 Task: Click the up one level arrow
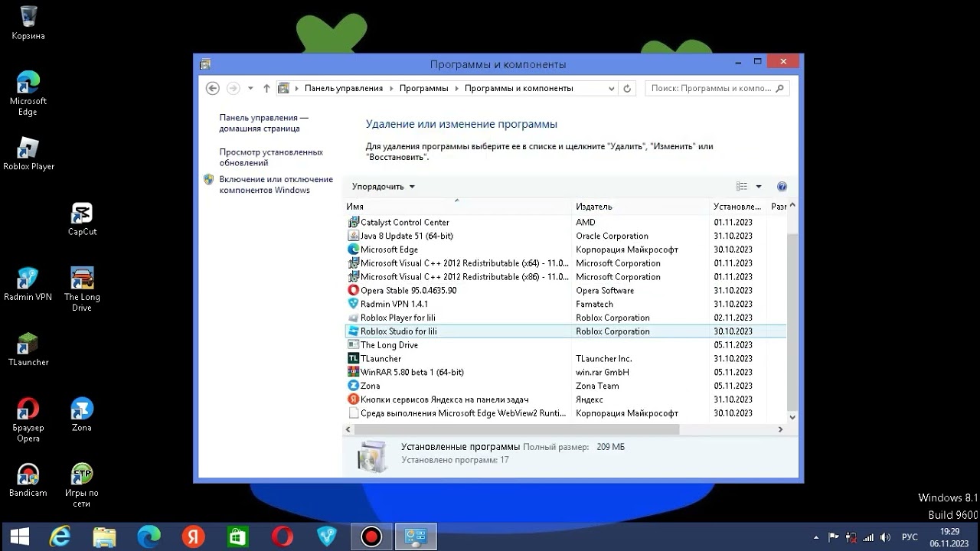pos(266,88)
